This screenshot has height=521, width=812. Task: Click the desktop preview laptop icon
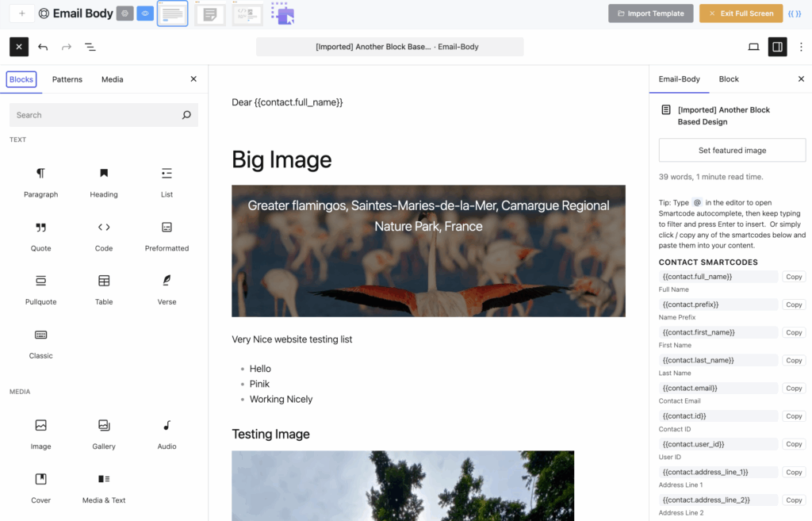753,47
